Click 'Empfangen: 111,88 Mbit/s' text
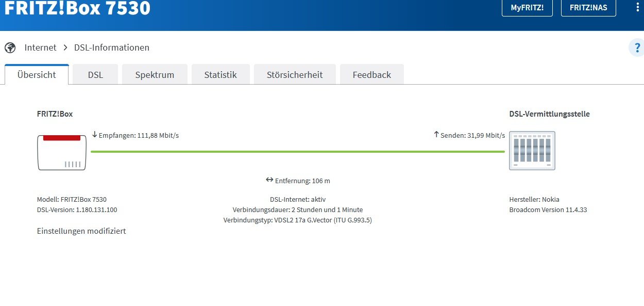This screenshot has height=306, width=644. [139, 135]
